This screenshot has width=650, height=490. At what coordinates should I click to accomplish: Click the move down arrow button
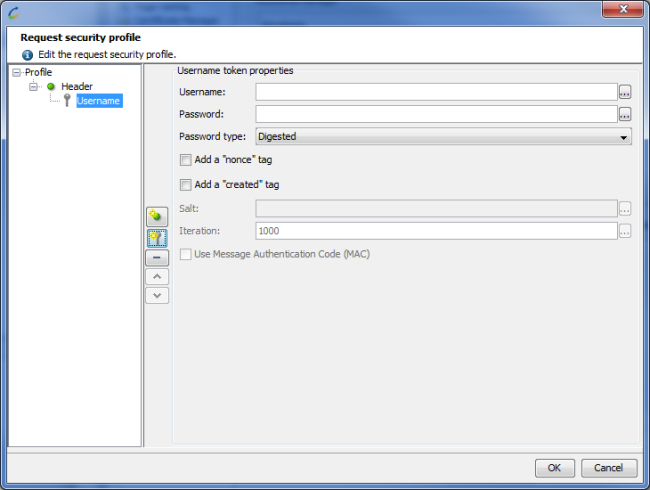tap(158, 295)
